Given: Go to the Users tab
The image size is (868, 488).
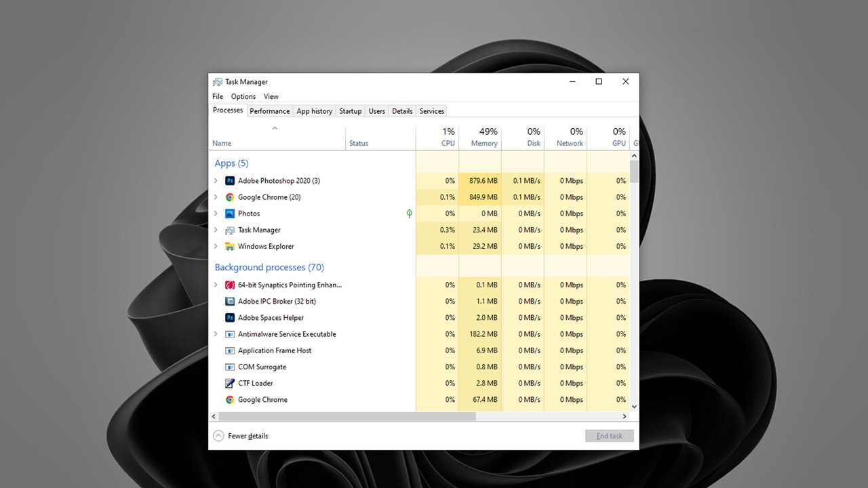Looking at the screenshot, I should (377, 111).
